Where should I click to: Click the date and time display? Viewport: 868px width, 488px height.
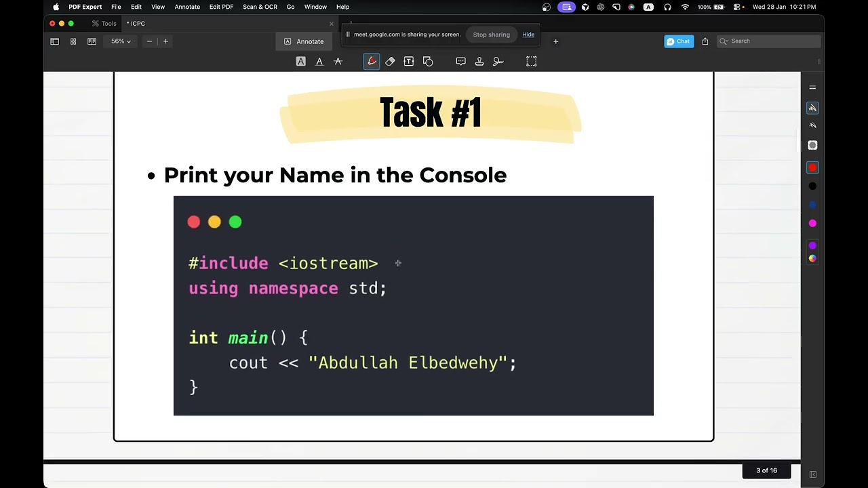coord(784,7)
